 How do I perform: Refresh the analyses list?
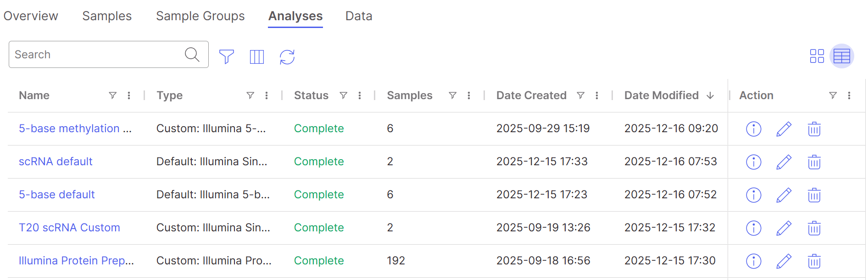tap(287, 56)
